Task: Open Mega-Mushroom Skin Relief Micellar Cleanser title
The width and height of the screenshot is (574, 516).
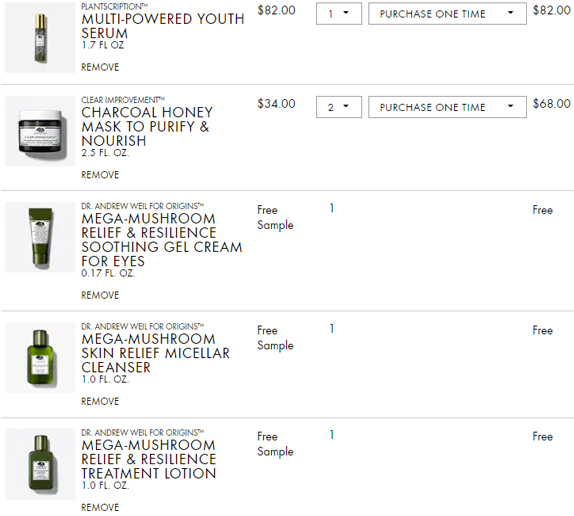Action: coord(155,353)
